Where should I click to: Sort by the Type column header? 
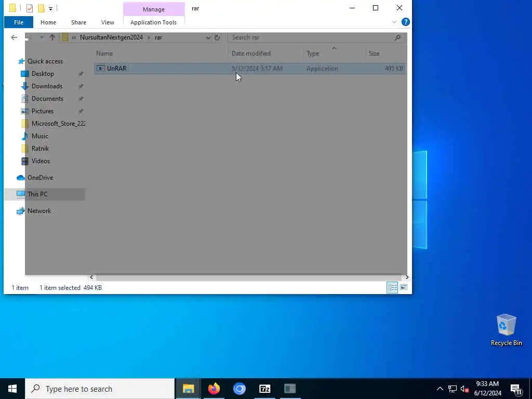[334, 54]
